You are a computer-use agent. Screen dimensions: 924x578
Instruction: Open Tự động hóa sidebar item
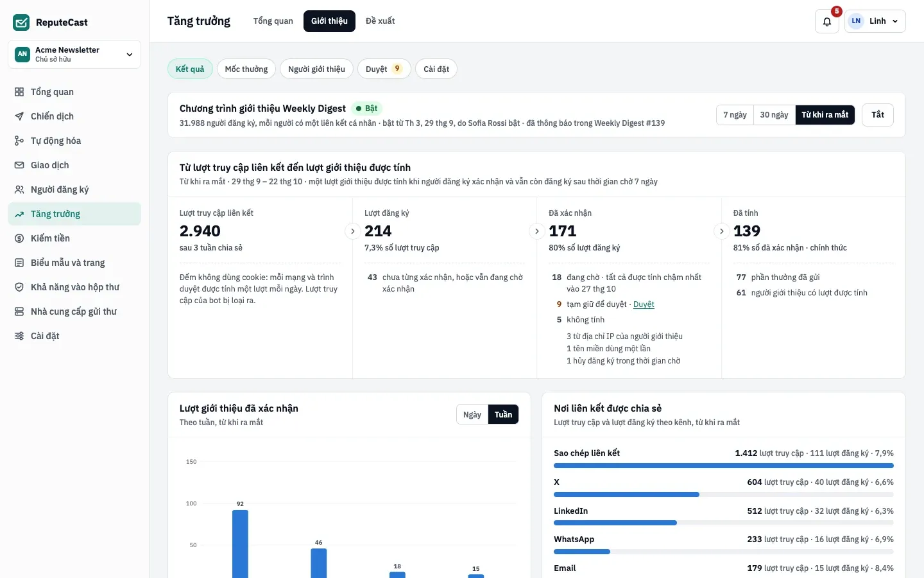coord(74,141)
